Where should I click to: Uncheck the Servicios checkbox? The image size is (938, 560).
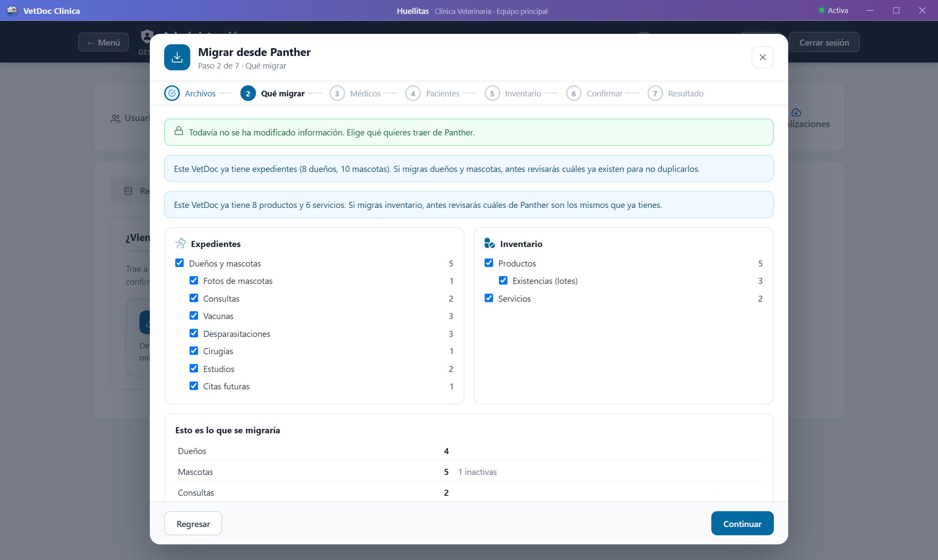[x=489, y=298]
